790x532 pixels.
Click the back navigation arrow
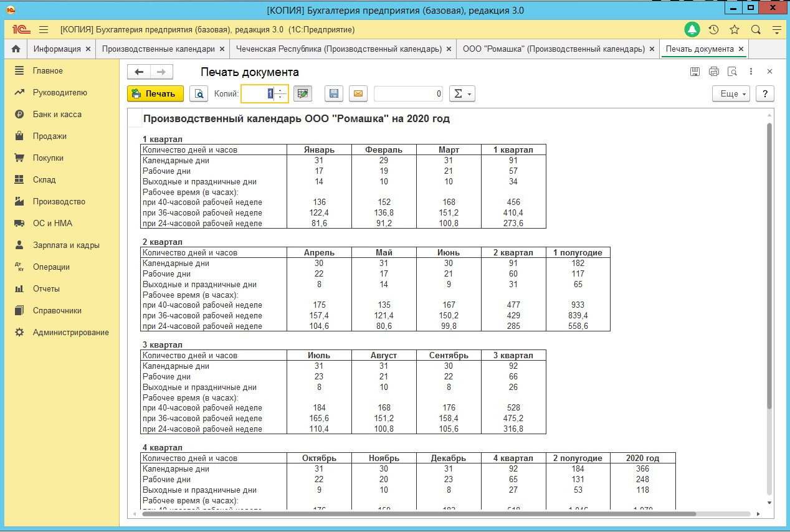139,72
